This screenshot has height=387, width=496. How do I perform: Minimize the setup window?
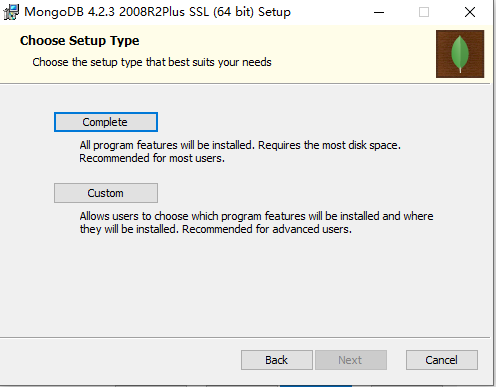pos(379,12)
